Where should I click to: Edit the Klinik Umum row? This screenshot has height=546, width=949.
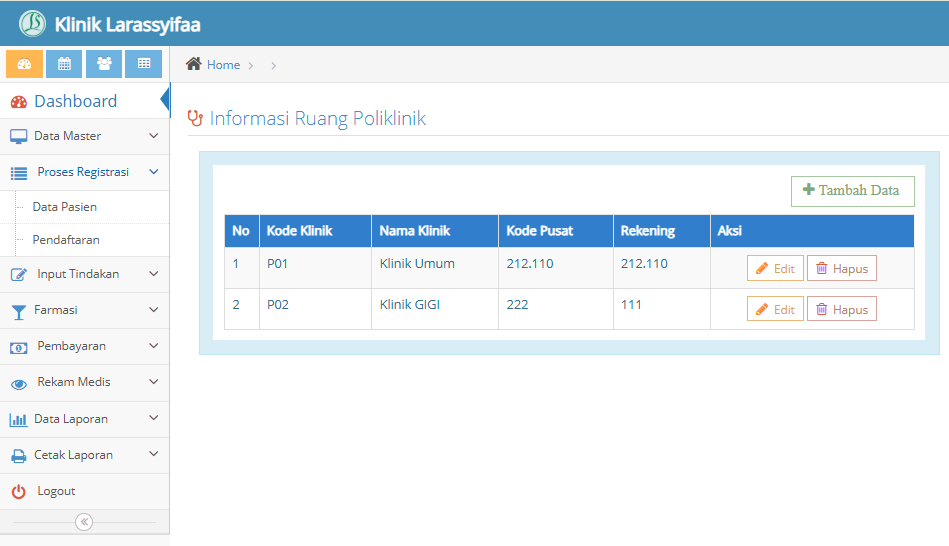coord(775,269)
